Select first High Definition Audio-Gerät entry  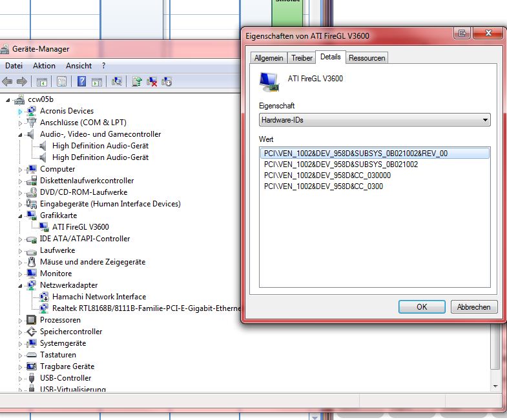(100, 146)
